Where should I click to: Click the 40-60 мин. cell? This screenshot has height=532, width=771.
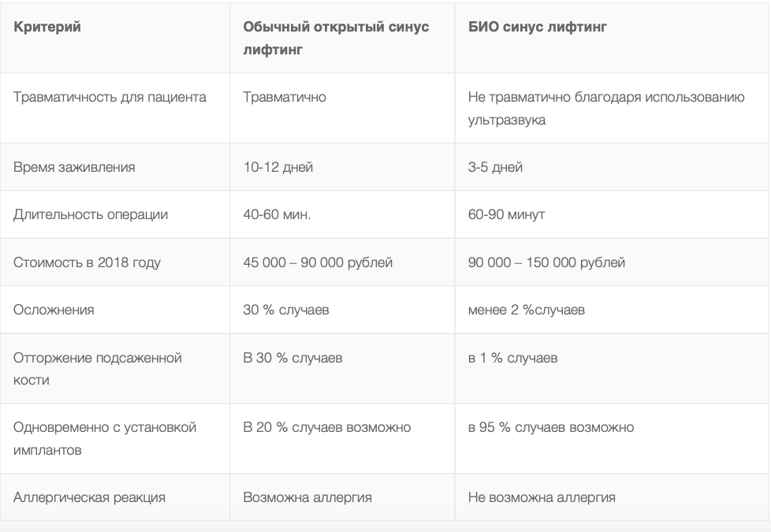point(277,214)
